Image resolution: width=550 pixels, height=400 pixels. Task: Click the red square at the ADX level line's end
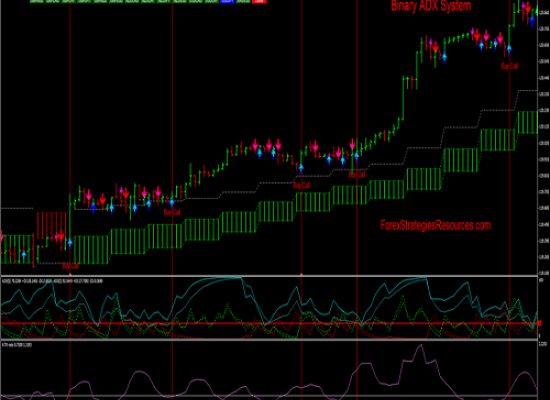click(x=539, y=323)
